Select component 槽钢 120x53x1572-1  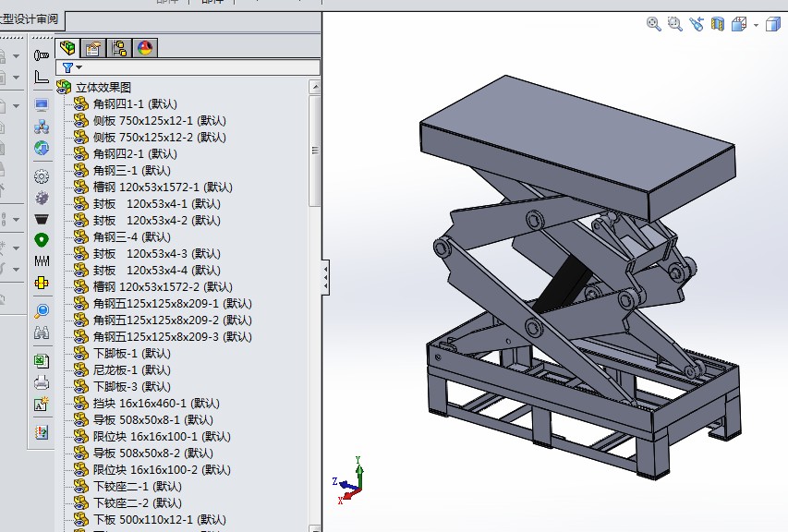[163, 187]
